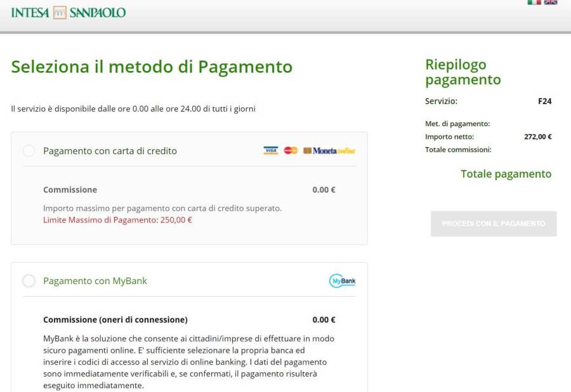571x392 pixels.
Task: Click the F24 service value
Action: (x=544, y=101)
